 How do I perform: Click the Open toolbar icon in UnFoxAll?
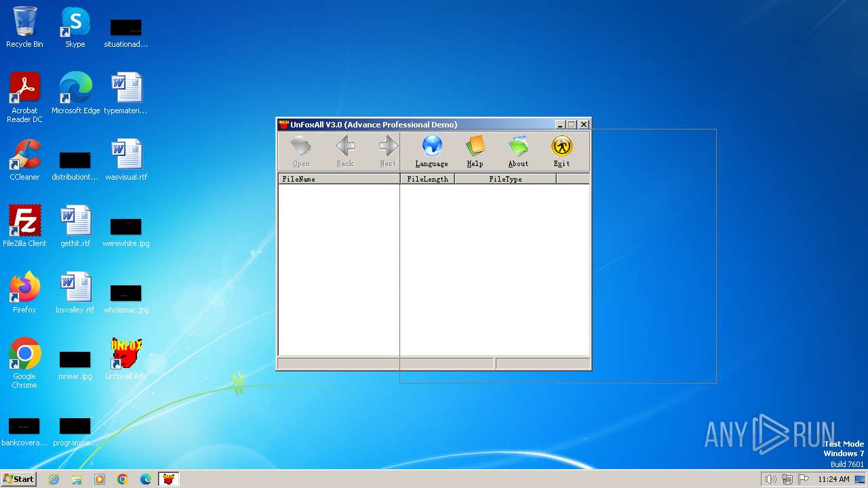tap(301, 151)
